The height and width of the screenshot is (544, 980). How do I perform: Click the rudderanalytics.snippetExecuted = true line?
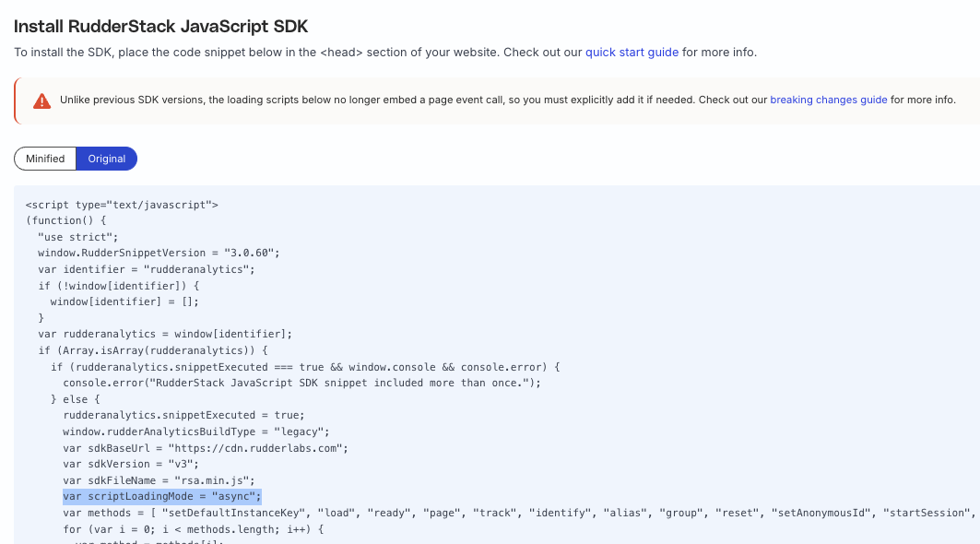coord(183,415)
